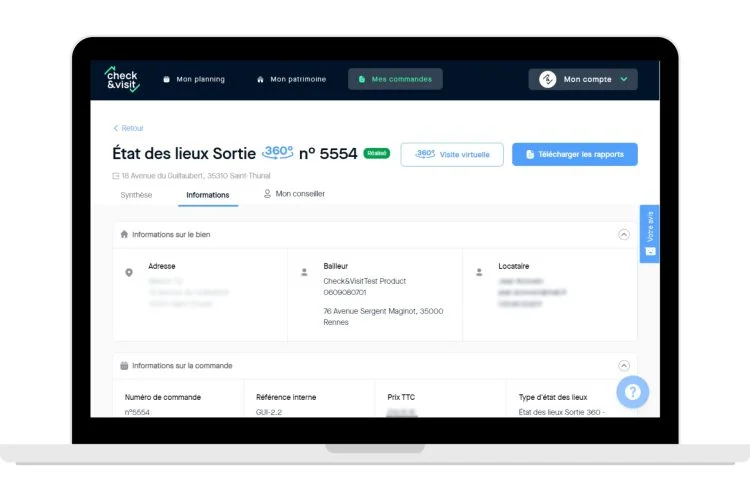This screenshot has width=750, height=500.
Task: Click the Bailleur name Check&Visit Test Product
Action: click(x=364, y=281)
